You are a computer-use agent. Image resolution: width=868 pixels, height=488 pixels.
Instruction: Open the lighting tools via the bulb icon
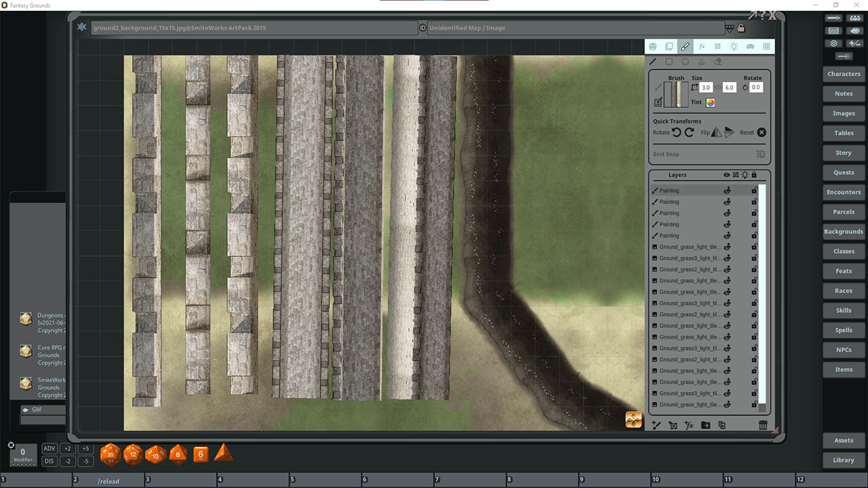(x=734, y=46)
